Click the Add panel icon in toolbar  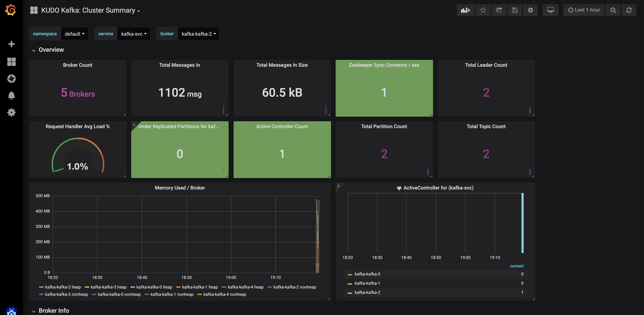pos(465,10)
